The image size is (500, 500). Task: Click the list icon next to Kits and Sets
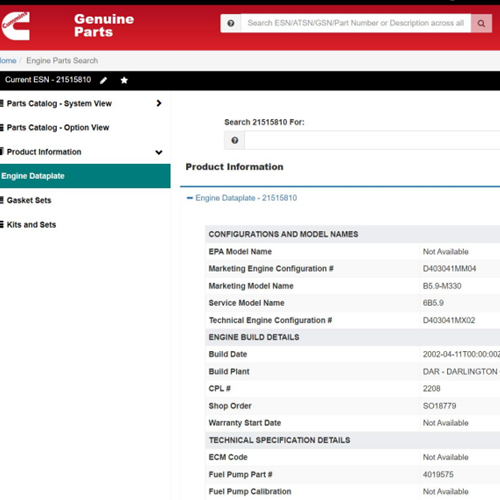point(2,225)
